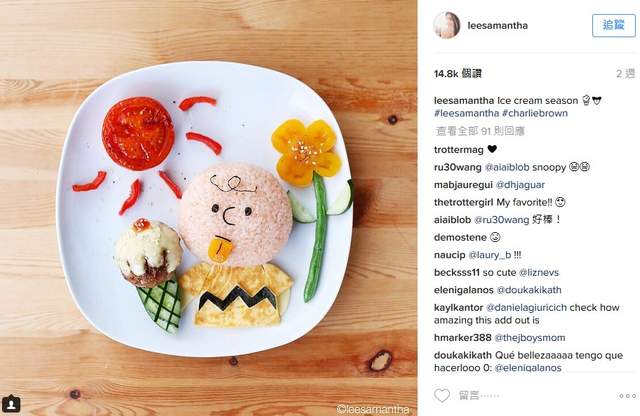Open the #leesamantha hashtag
640x416 pixels.
(x=467, y=113)
